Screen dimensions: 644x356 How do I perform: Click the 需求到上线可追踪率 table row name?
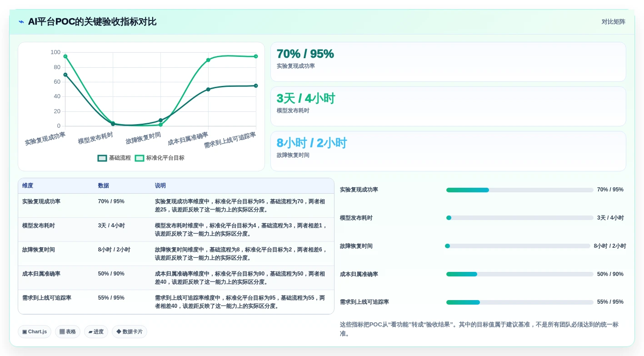click(x=47, y=298)
